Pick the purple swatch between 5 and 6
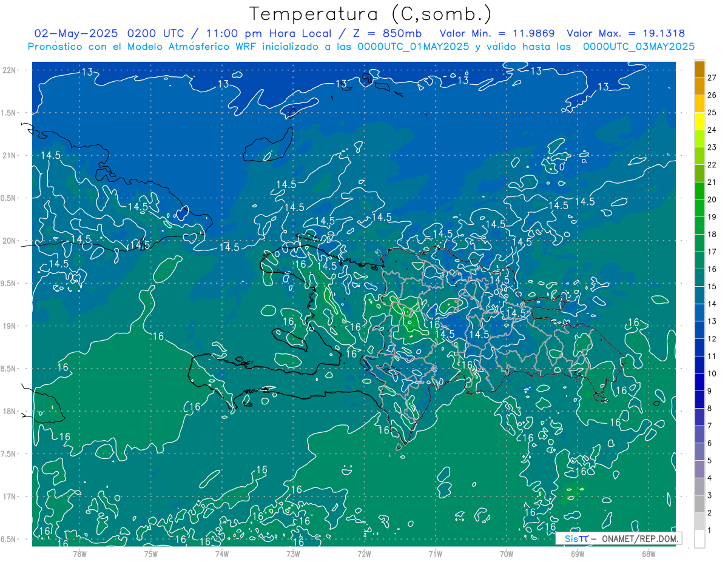This screenshot has height=562, width=728. pyautogui.click(x=699, y=452)
